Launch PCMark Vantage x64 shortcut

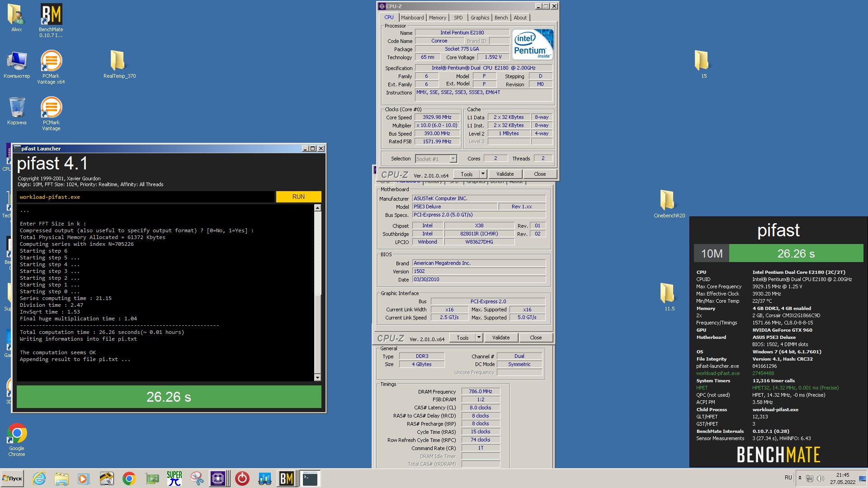51,67
